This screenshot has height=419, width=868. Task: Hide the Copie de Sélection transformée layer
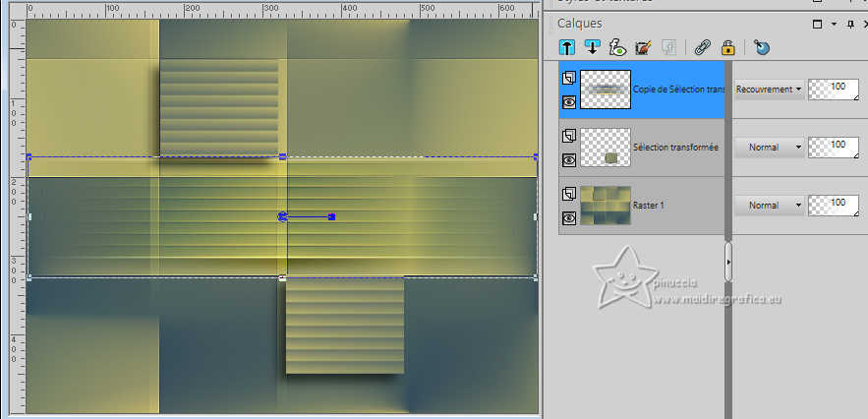[x=568, y=102]
